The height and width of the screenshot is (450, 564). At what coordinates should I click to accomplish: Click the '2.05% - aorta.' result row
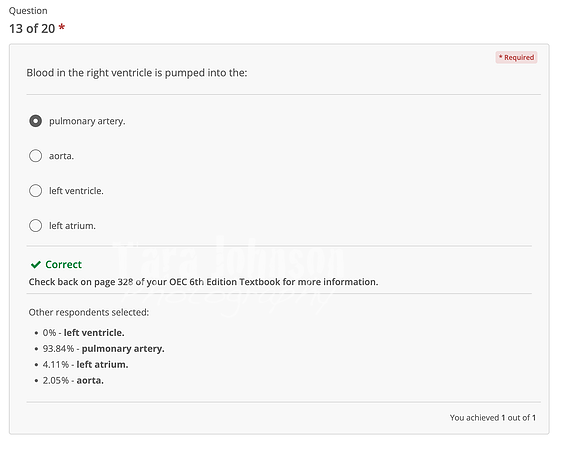coord(73,380)
